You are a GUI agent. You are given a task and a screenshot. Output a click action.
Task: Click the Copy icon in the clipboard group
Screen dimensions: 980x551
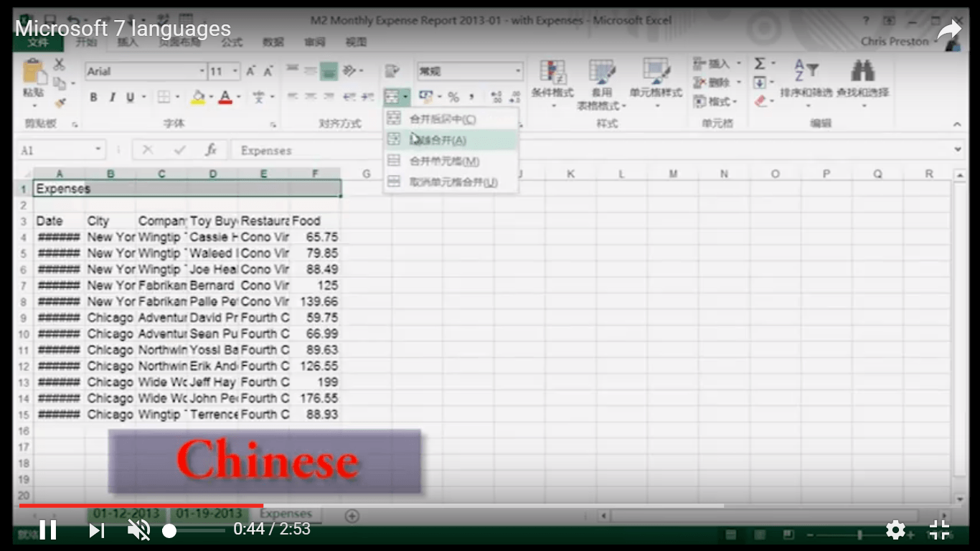click(x=60, y=84)
